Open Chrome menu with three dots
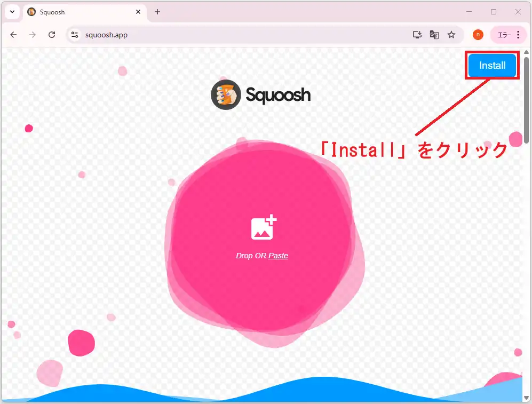This screenshot has height=404, width=532. pyautogui.click(x=518, y=35)
